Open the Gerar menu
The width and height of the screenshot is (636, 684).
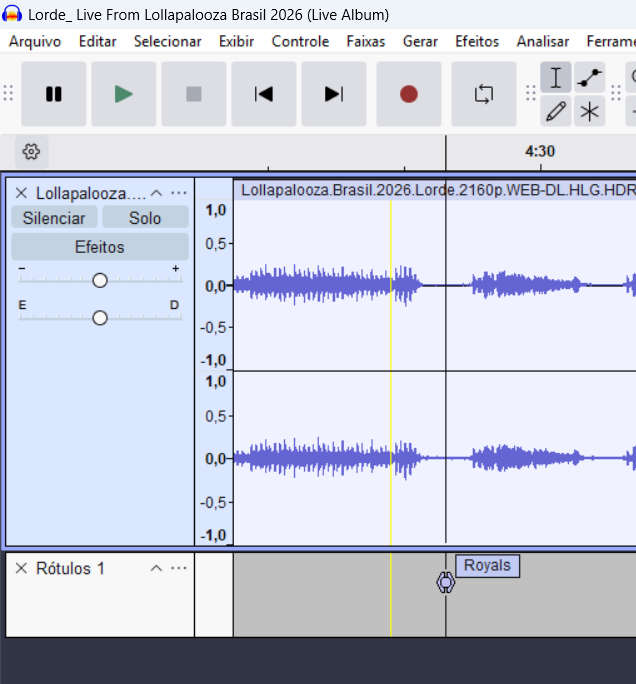420,41
